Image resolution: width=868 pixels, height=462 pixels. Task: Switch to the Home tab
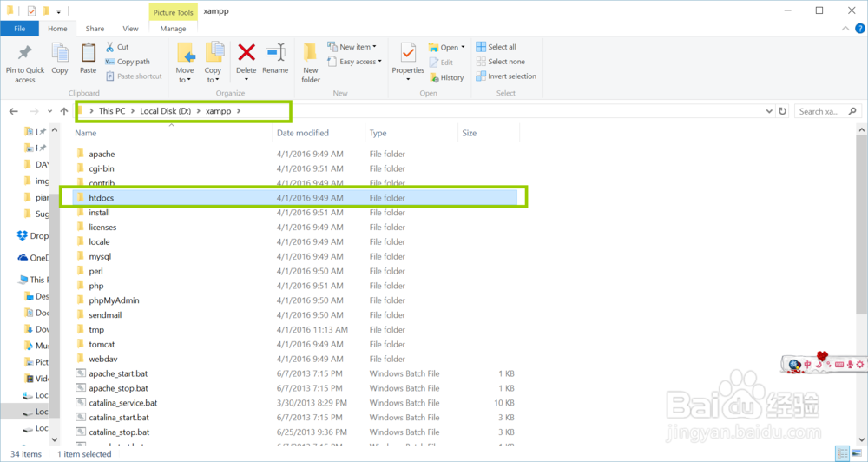57,29
